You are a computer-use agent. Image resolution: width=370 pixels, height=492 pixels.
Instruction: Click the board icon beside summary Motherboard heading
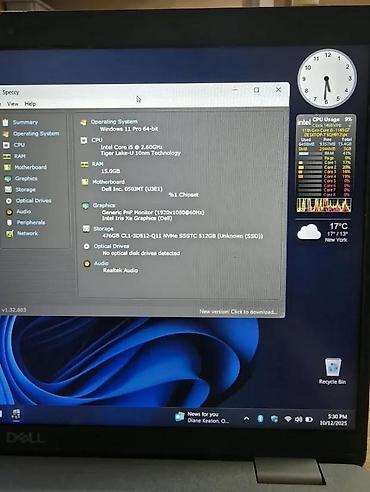[85, 182]
